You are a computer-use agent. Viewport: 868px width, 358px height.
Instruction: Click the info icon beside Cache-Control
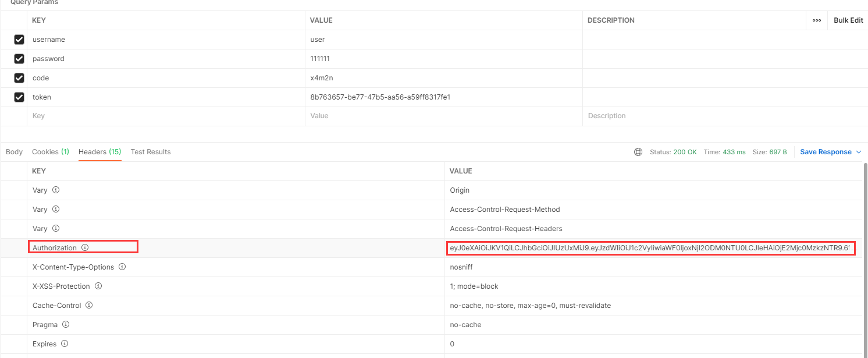89,305
